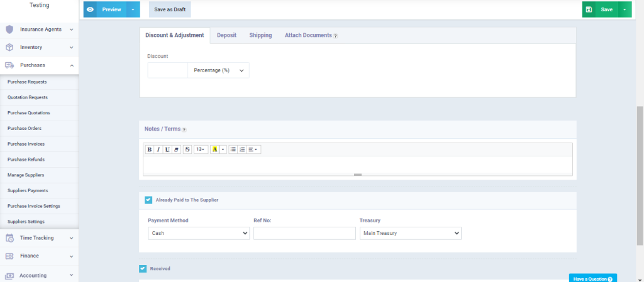The image size is (644, 282).
Task: Apply the yellow highlight color A button
Action: [215, 149]
